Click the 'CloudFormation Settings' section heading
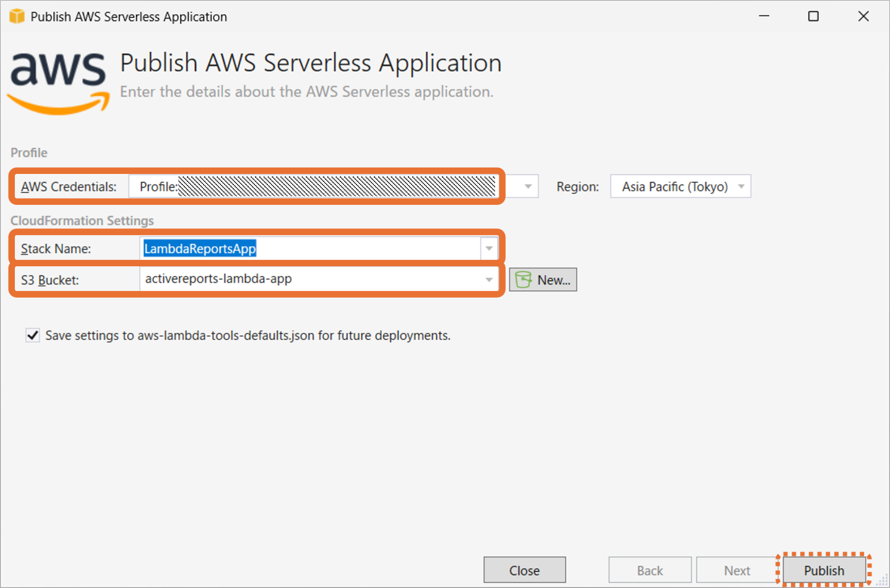The width and height of the screenshot is (890, 588). 82,221
